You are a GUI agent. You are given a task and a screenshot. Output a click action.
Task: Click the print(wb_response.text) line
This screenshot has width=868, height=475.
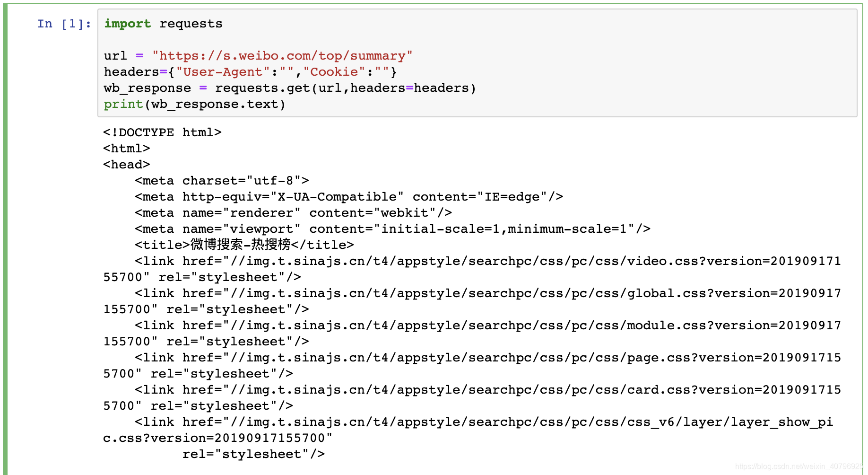point(195,104)
